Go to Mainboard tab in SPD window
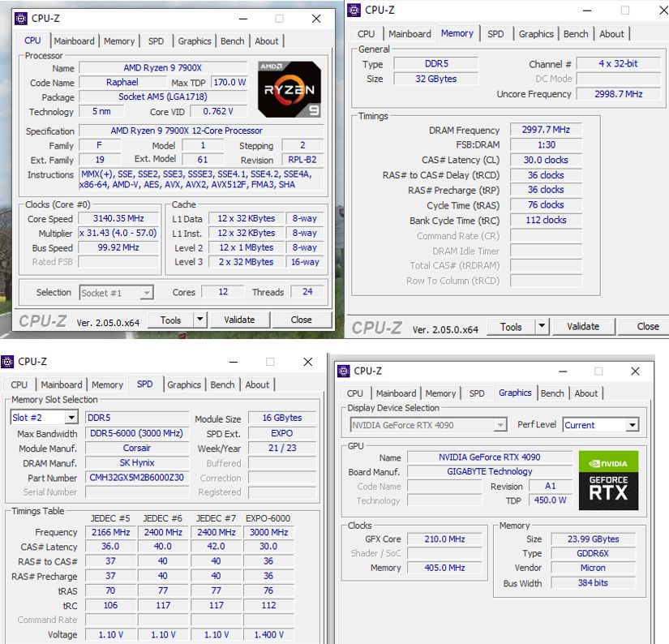This screenshot has height=644, width=669. [62, 384]
